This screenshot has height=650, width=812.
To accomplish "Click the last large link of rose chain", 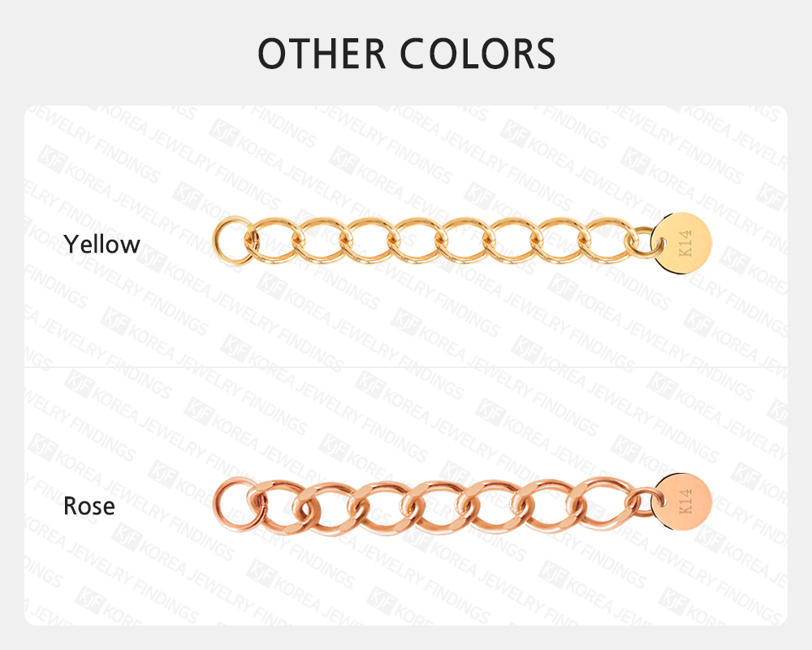I will point(601,503).
